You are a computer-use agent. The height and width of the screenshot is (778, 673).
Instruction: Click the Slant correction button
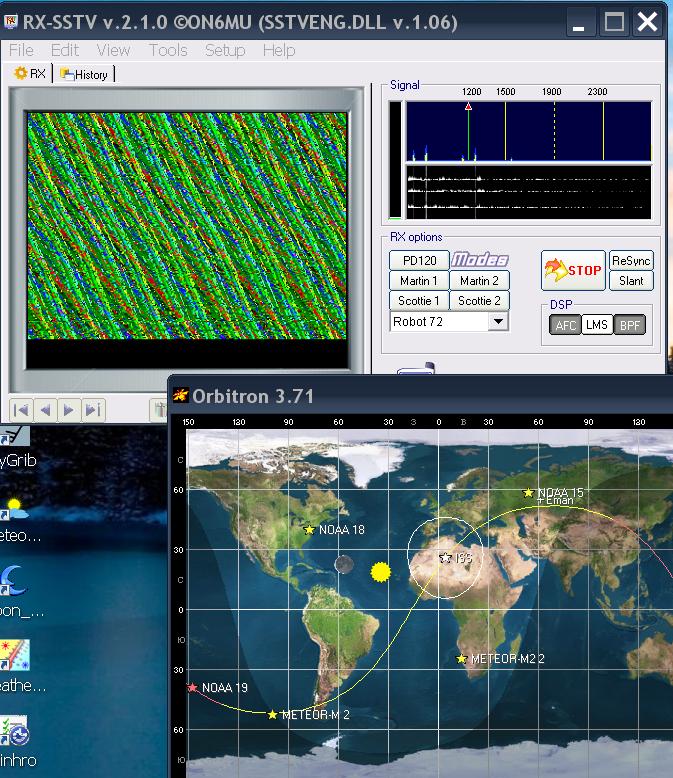coord(631,281)
